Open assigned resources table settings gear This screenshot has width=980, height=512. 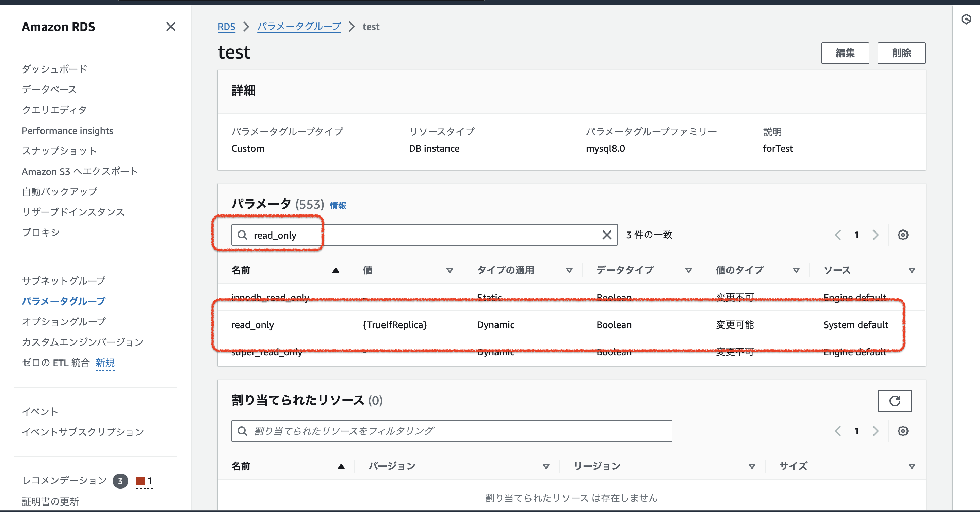[x=903, y=431]
